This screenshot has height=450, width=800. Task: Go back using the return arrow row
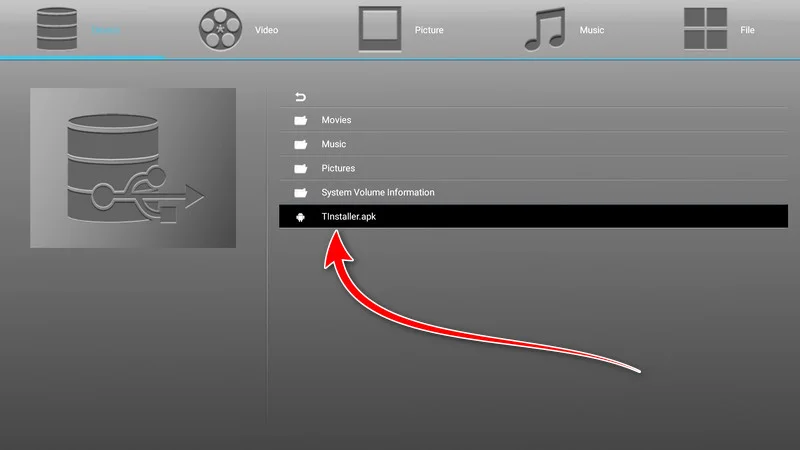(x=533, y=96)
